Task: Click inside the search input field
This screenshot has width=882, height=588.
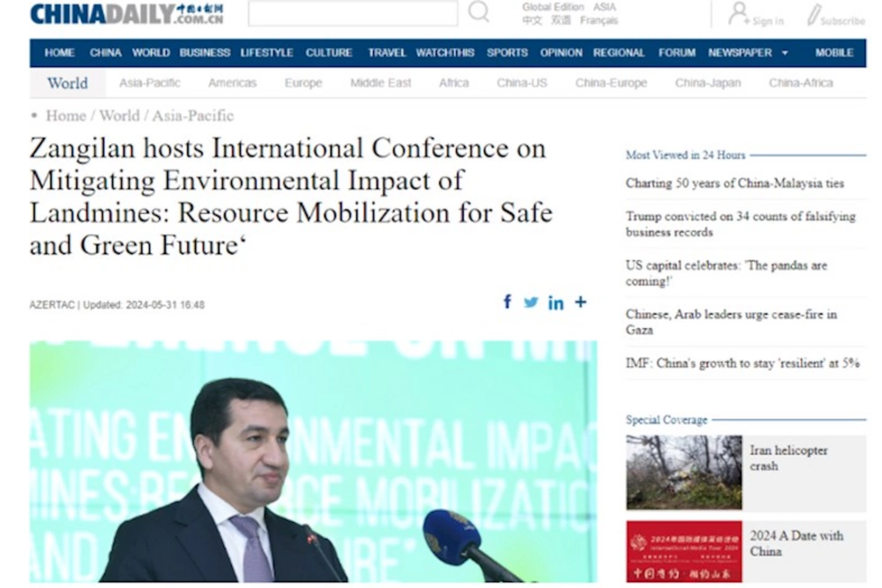Action: click(x=353, y=12)
